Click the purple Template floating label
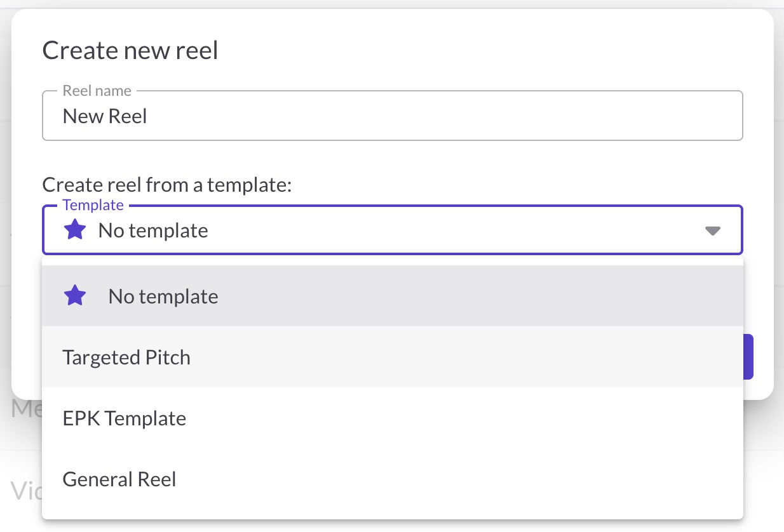 pyautogui.click(x=93, y=205)
